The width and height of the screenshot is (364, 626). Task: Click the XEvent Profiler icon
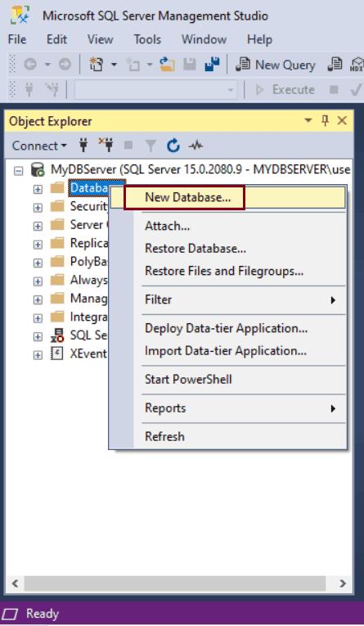coord(57,354)
